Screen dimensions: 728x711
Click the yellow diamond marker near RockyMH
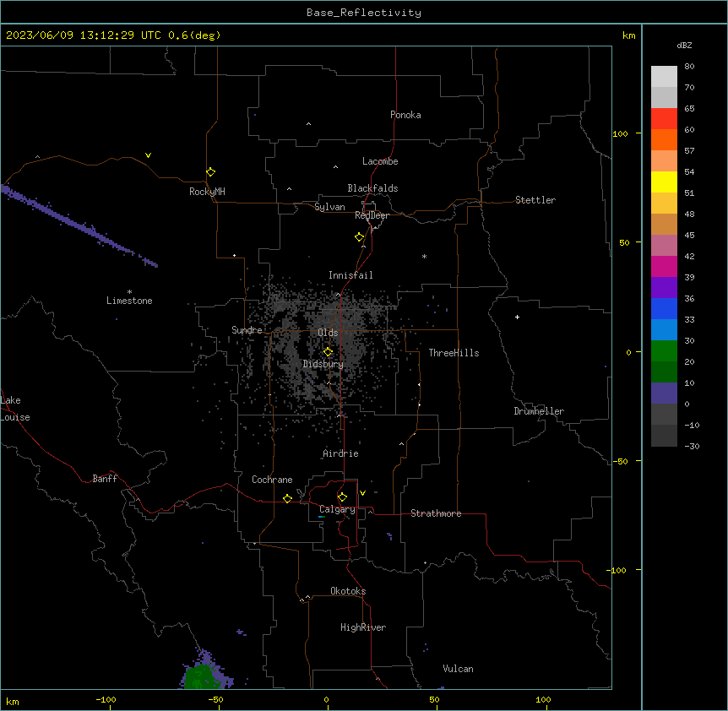point(211,172)
